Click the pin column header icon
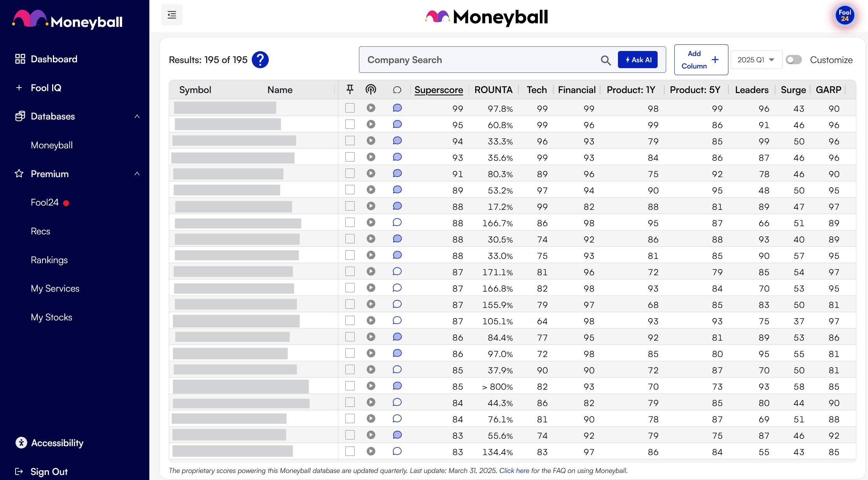868x480 pixels. coord(350,89)
